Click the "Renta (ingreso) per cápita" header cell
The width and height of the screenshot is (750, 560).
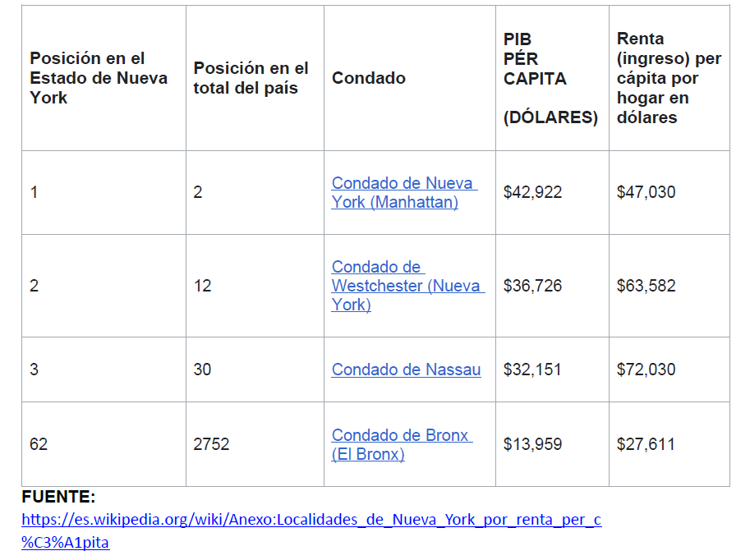click(669, 78)
